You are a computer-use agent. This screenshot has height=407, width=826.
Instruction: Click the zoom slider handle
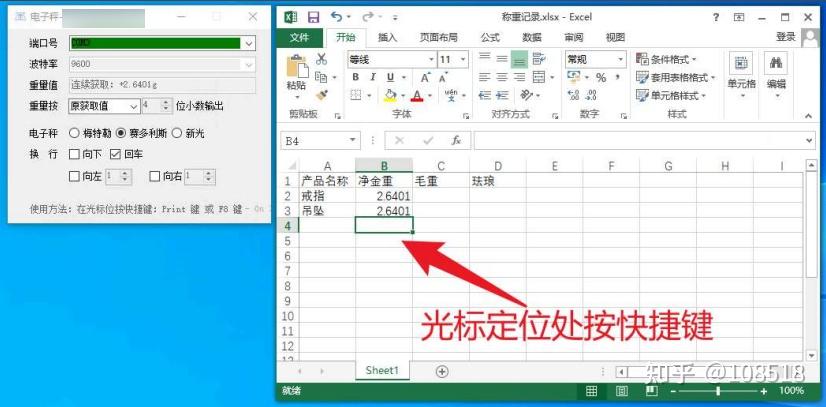point(718,391)
